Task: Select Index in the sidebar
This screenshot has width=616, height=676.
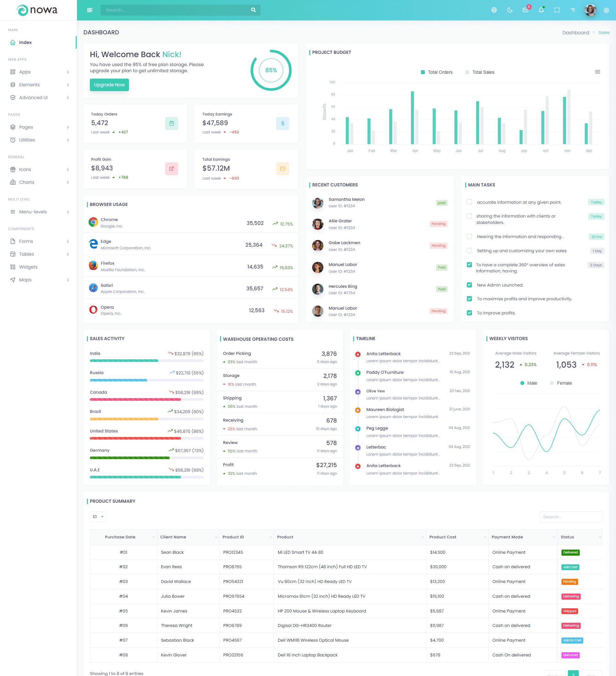Action: point(25,42)
